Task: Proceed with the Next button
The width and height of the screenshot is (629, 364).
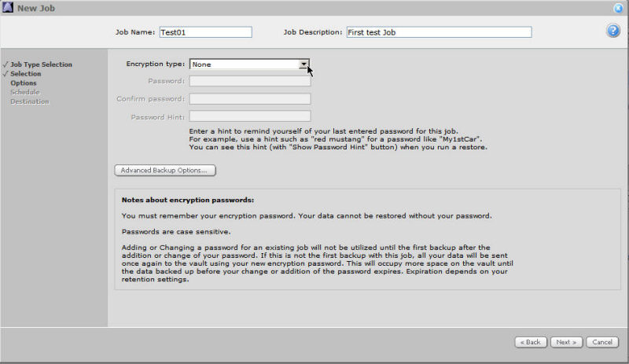Action: pos(565,342)
